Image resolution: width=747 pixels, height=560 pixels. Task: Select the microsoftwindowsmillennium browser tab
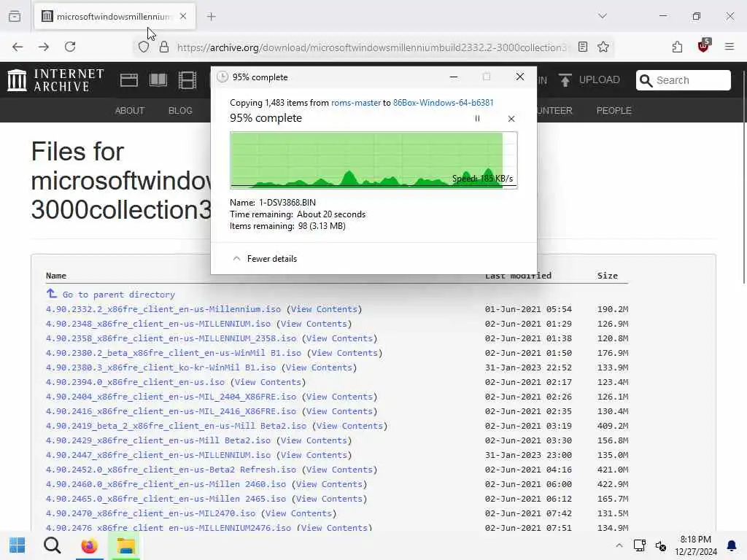point(115,16)
